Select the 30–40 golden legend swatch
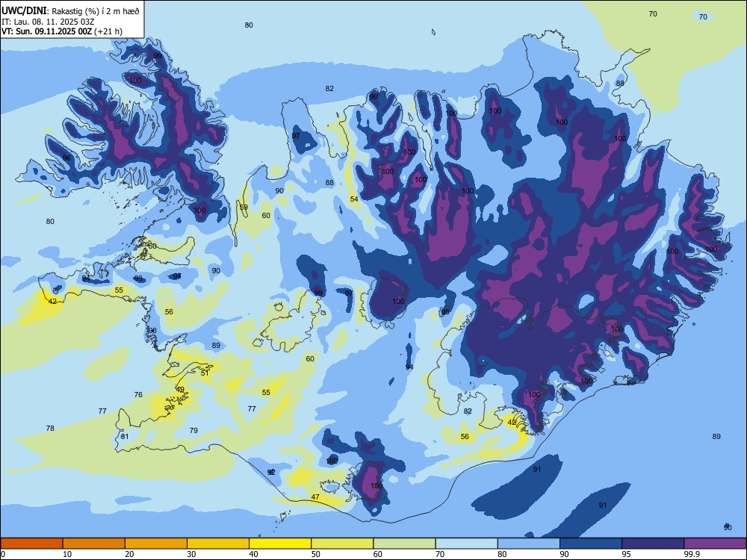Screen dimensions: 747x560 pos(218,544)
